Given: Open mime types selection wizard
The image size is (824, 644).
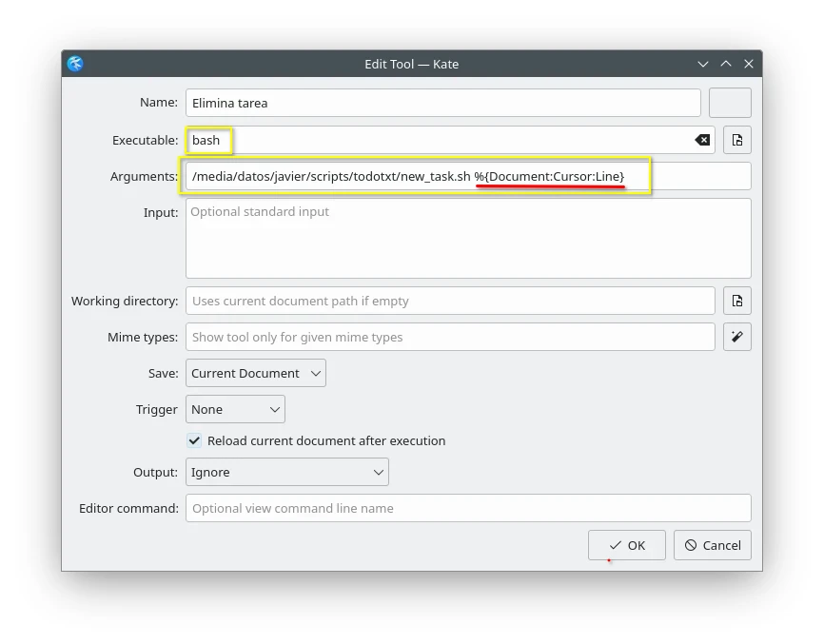Looking at the screenshot, I should tap(737, 337).
